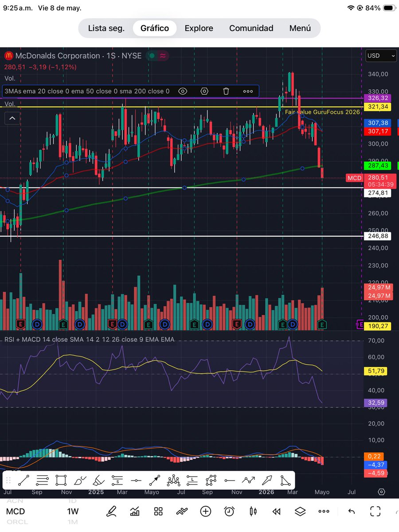Screen dimensions: 399x532
Task: Open the pen drawing tools button
Action: (x=111, y=511)
